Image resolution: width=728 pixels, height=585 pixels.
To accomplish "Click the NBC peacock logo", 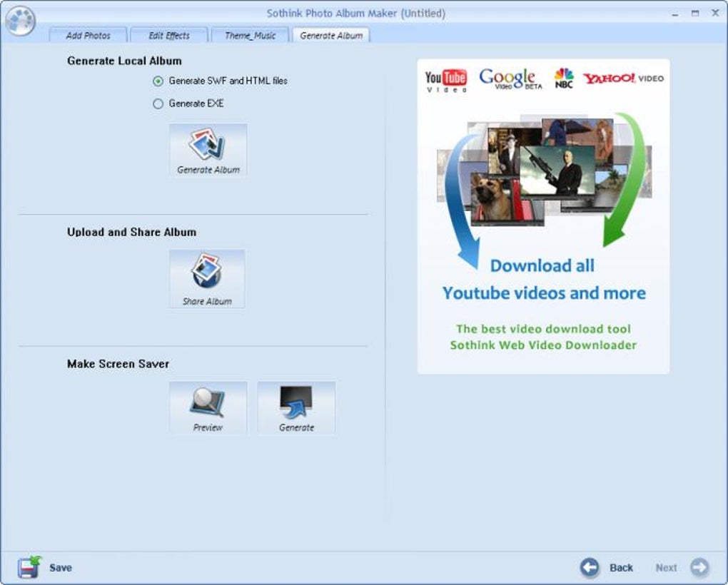I will (564, 78).
